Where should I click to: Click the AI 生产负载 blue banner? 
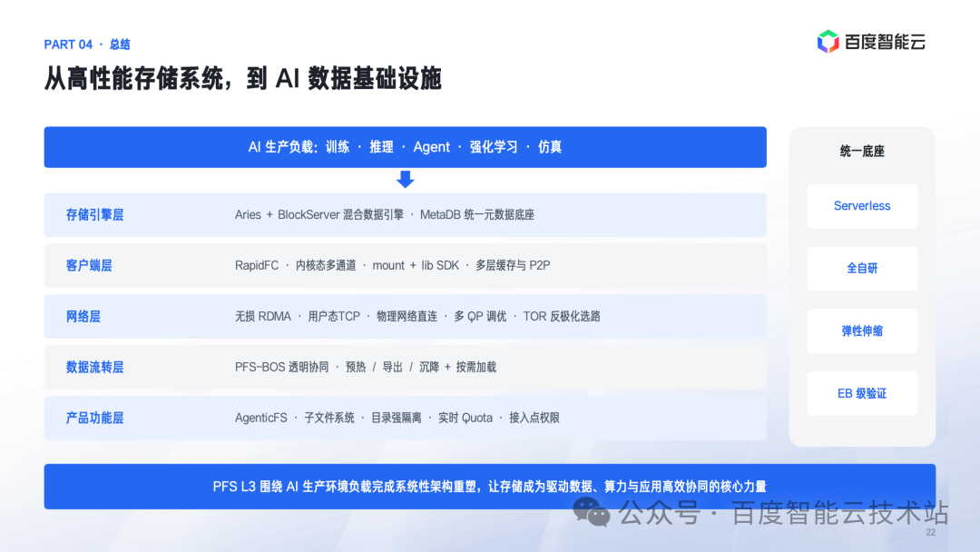pyautogui.click(x=405, y=147)
